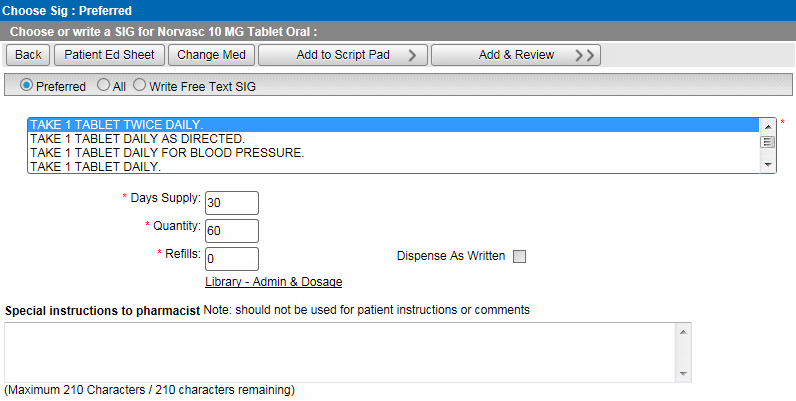Image resolution: width=796 pixels, height=401 pixels.
Task: Click SIG list scroll down arrow
Action: (768, 165)
